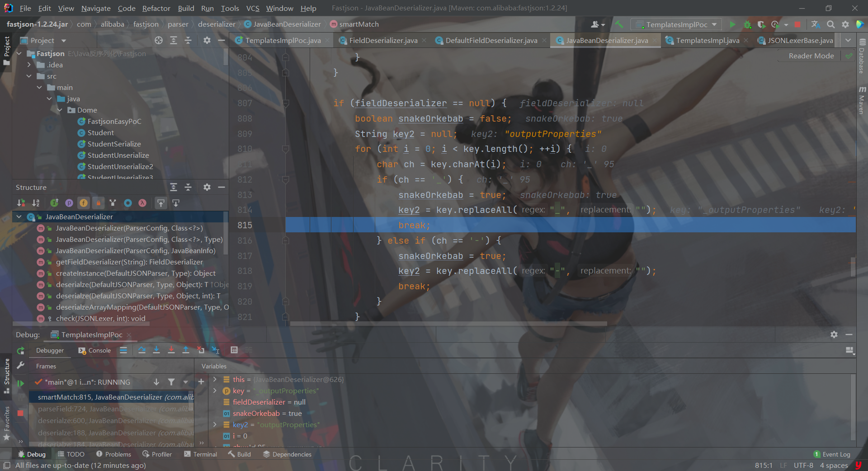Open Search Everywhere magnifier icon

[831, 24]
